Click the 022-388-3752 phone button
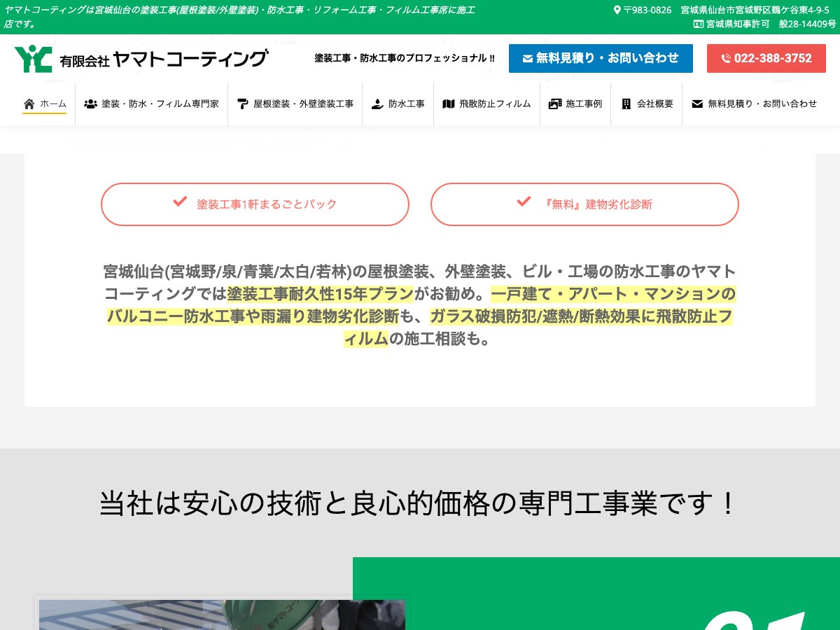This screenshot has height=630, width=840. tap(766, 59)
